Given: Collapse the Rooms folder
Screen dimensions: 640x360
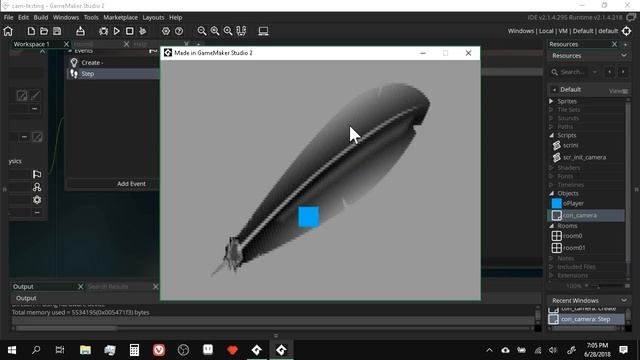Looking at the screenshot, I should point(552,225).
